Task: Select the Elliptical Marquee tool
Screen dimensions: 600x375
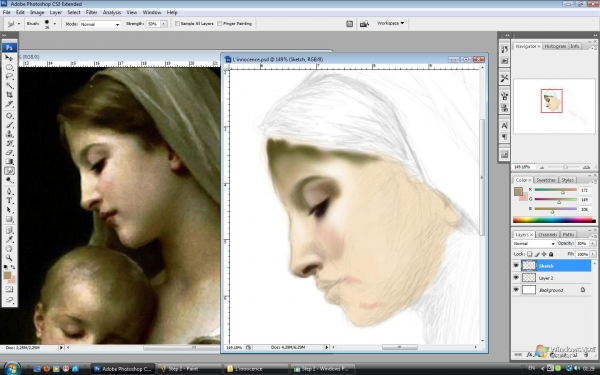Action: 9,67
